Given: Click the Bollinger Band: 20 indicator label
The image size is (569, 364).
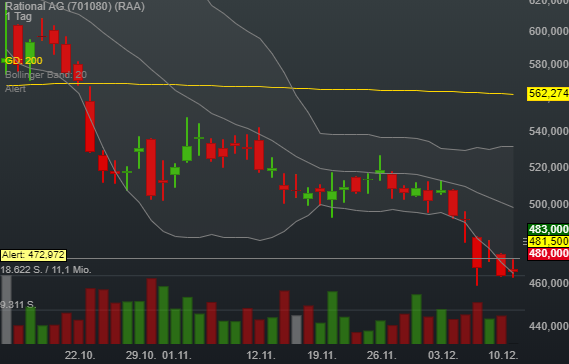Looking at the screenshot, I should [x=46, y=75].
